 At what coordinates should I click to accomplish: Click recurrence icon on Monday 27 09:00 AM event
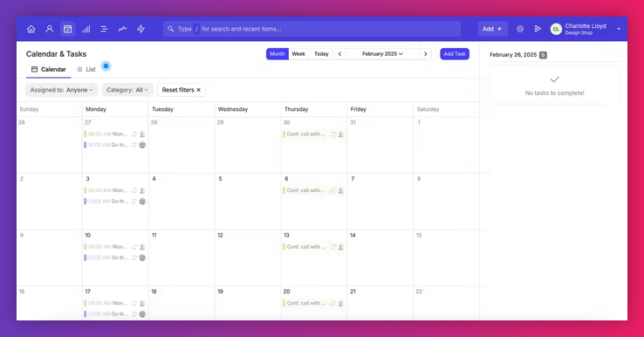(134, 134)
